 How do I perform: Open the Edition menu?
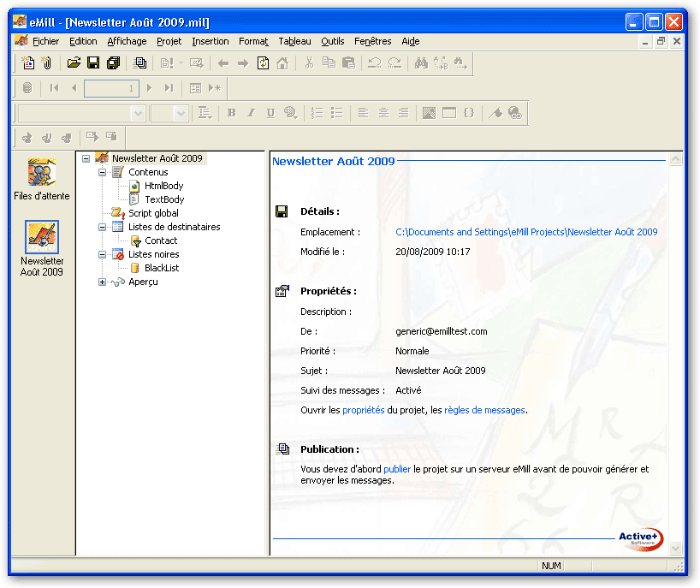click(83, 42)
